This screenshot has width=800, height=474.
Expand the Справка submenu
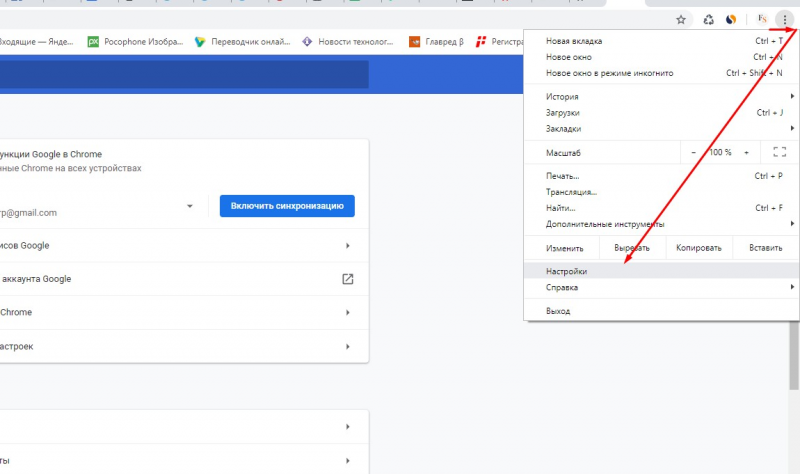pyautogui.click(x=661, y=287)
